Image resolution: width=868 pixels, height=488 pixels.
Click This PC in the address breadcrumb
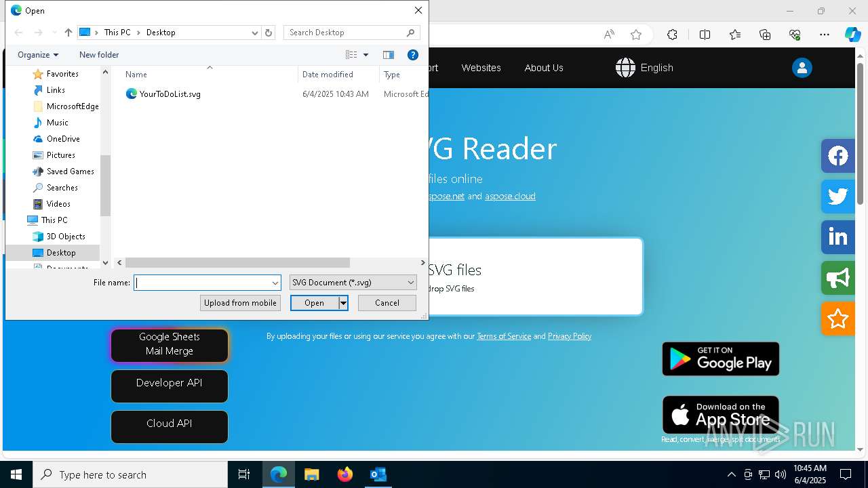[x=117, y=33]
